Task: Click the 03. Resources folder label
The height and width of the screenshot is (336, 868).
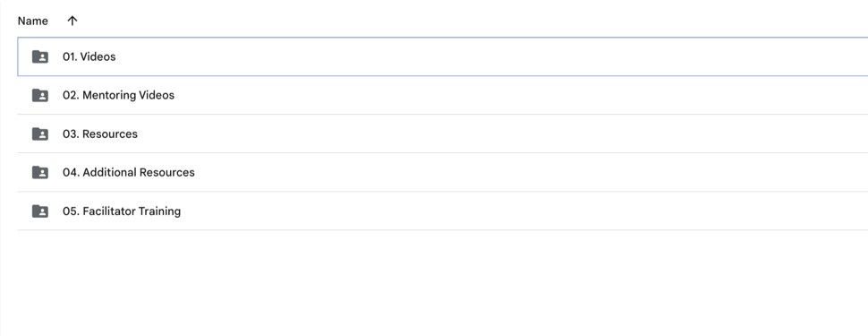Action: click(100, 134)
